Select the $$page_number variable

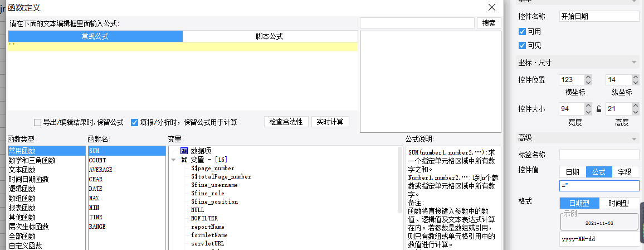213,168
